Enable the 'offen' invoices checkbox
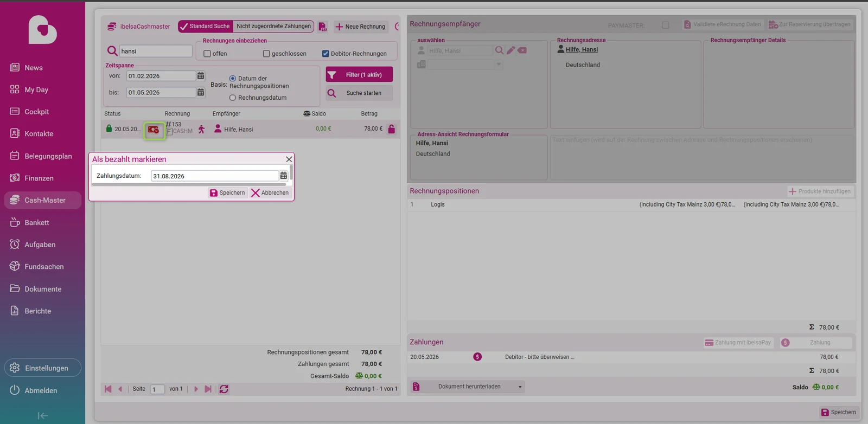The image size is (868, 424). (x=207, y=54)
